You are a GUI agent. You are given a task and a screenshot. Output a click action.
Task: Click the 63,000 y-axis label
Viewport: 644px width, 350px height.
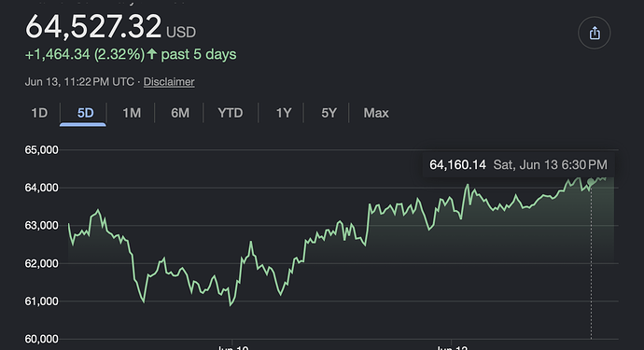pyautogui.click(x=41, y=226)
